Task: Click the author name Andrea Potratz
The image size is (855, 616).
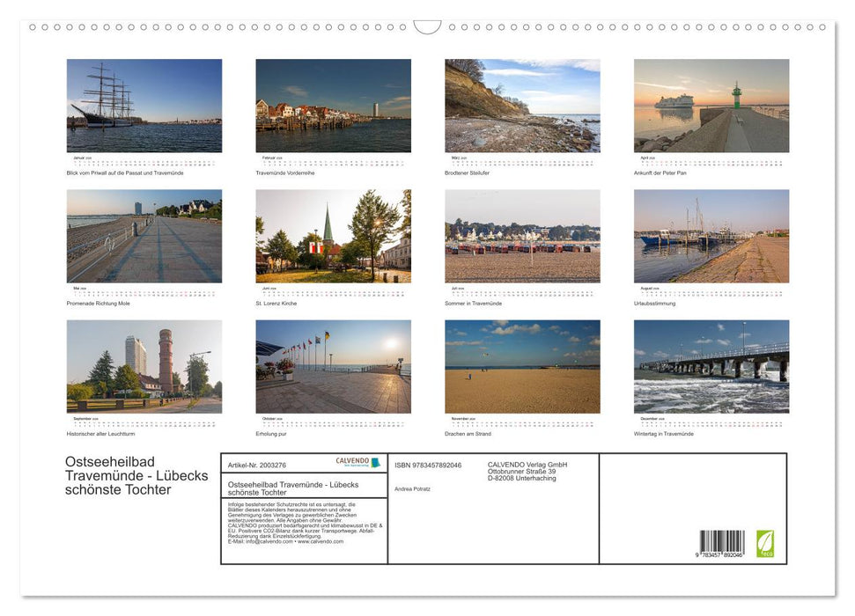Action: pyautogui.click(x=414, y=488)
